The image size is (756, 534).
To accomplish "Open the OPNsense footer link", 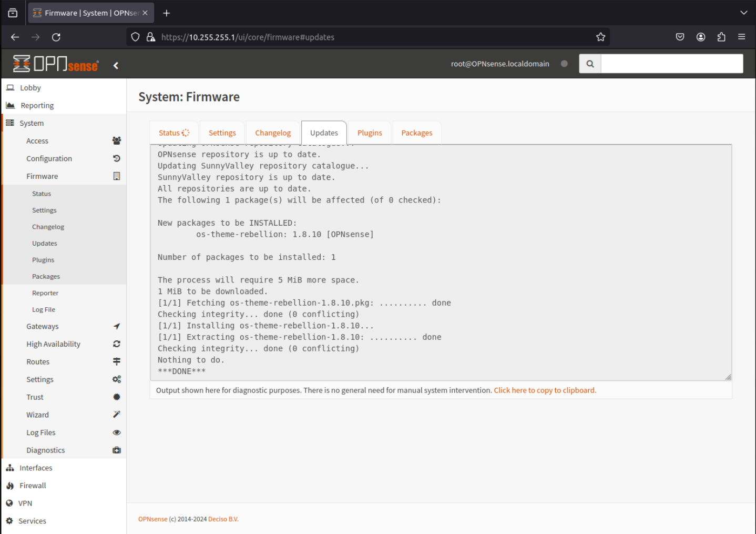I will click(x=153, y=519).
